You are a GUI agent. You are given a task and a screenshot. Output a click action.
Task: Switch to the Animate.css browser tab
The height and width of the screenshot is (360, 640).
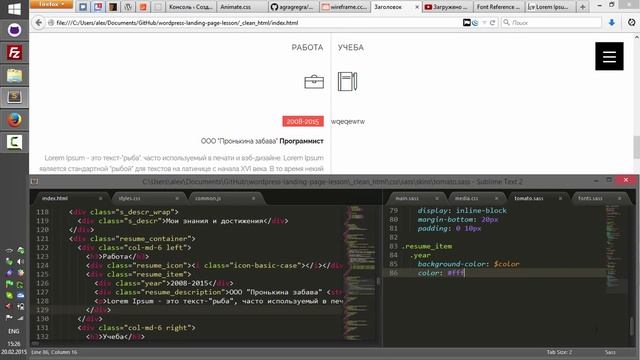click(x=236, y=7)
